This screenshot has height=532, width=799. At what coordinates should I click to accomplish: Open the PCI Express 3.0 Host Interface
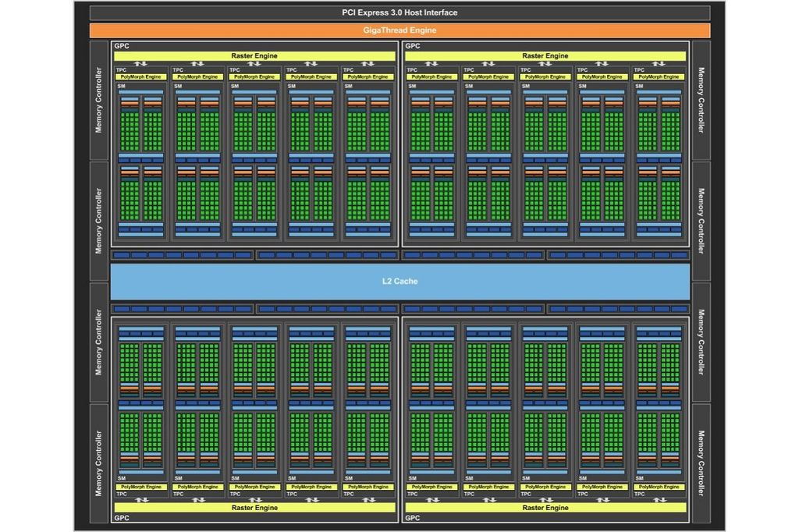400,12
